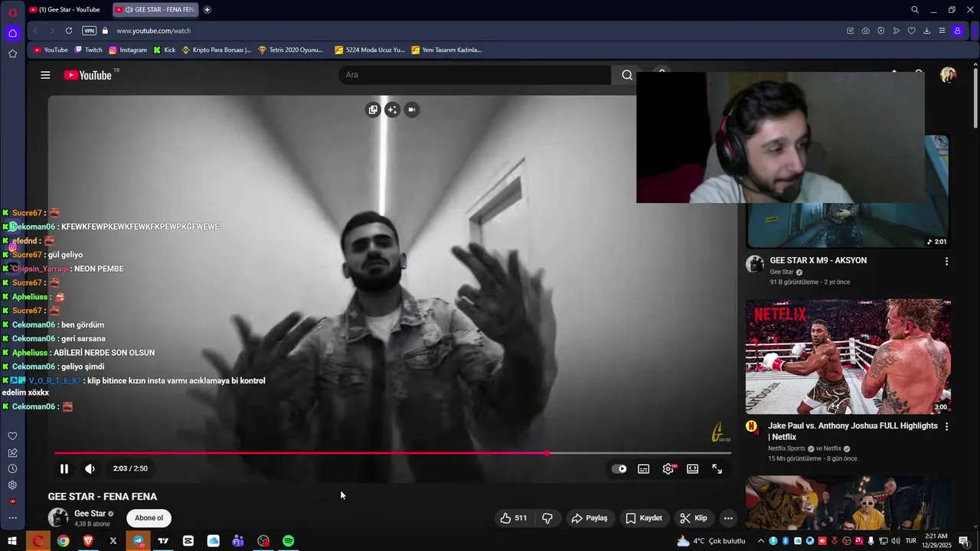Open the Kripto Para Borsası bookmark

(217, 50)
